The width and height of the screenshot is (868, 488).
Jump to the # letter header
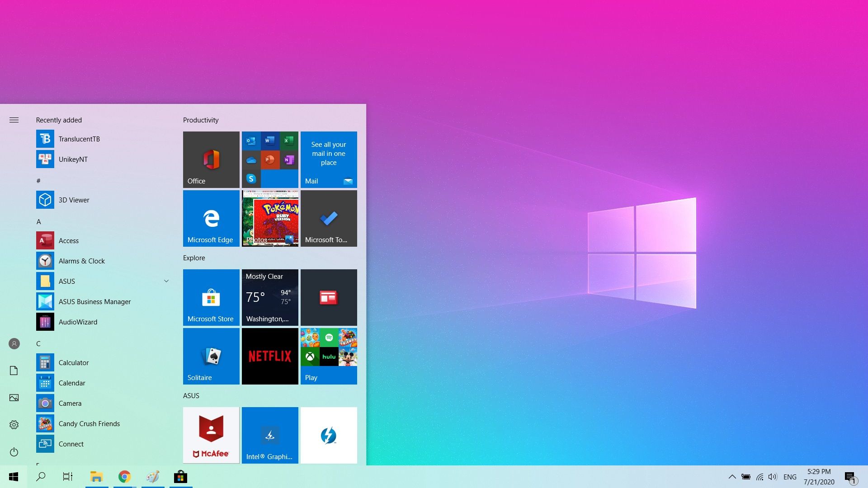pos(38,181)
